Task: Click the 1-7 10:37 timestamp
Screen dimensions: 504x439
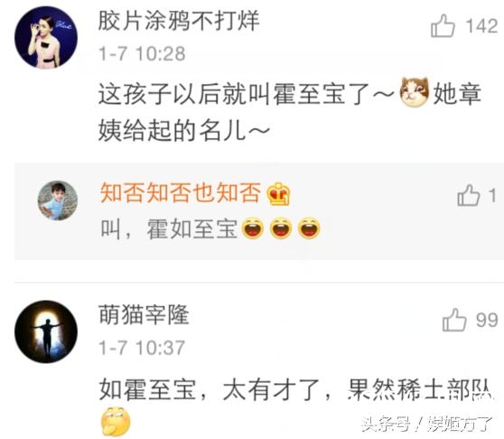Action: pos(142,348)
